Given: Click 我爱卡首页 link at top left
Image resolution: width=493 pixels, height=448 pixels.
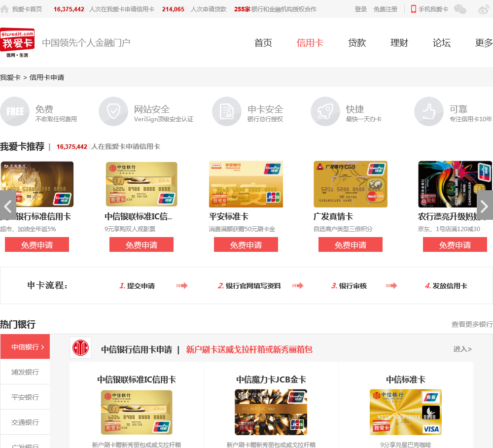Looking at the screenshot, I should 27,9.
